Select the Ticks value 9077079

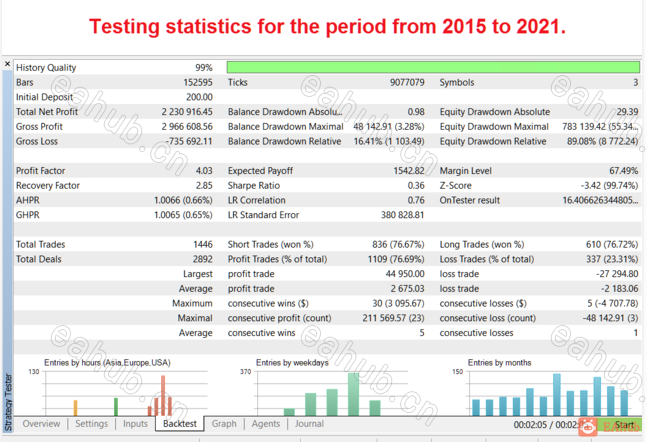click(407, 82)
